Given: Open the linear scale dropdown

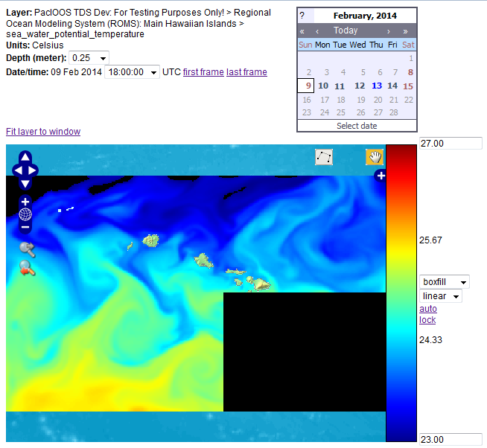Looking at the screenshot, I should tap(441, 296).
